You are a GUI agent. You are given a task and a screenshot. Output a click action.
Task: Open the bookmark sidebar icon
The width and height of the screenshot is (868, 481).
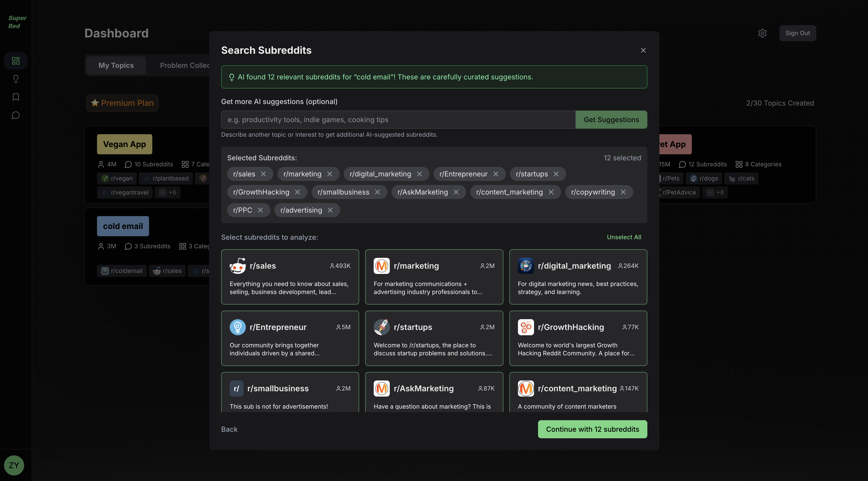click(16, 97)
